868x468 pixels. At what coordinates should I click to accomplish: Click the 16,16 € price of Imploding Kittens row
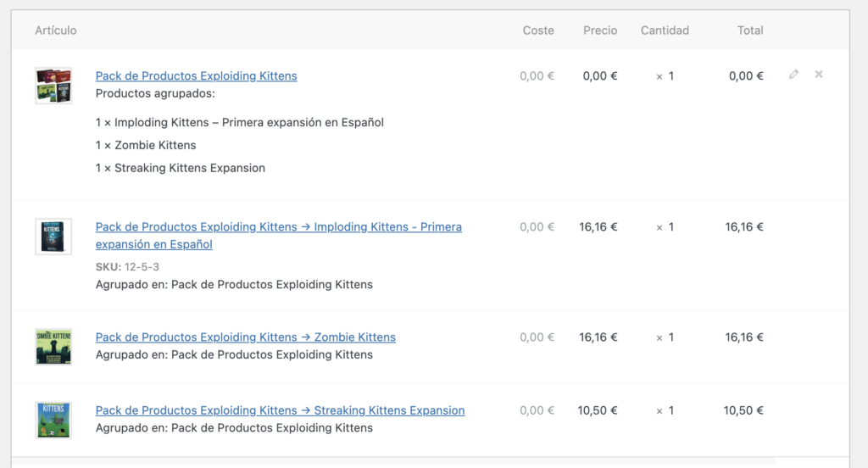(x=598, y=227)
